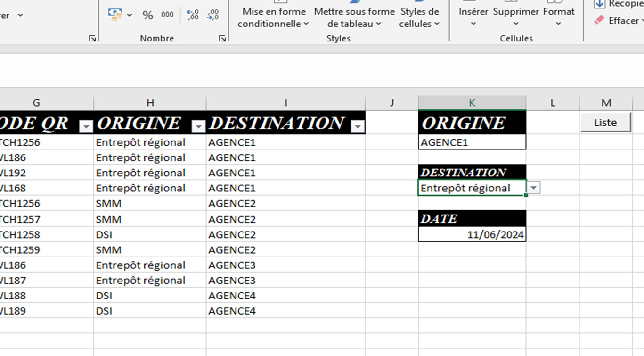Open the Format cells menu
Screen dimensions: 644x356
[x=559, y=17]
